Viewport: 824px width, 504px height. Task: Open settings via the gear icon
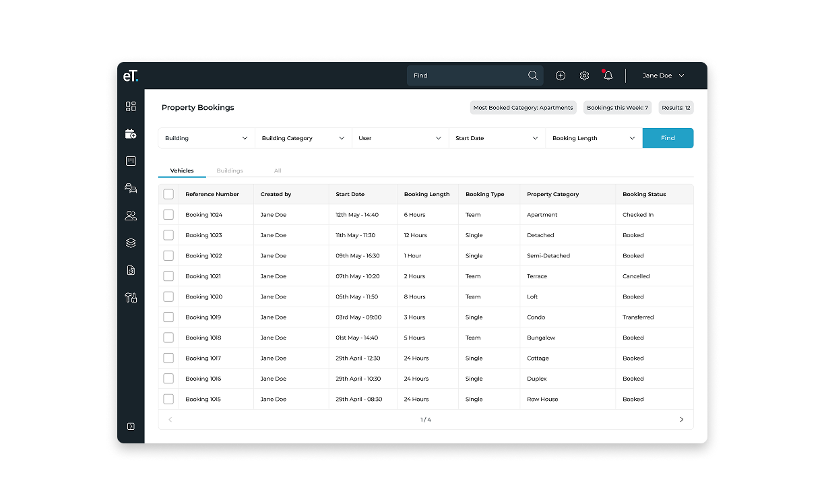pyautogui.click(x=584, y=75)
